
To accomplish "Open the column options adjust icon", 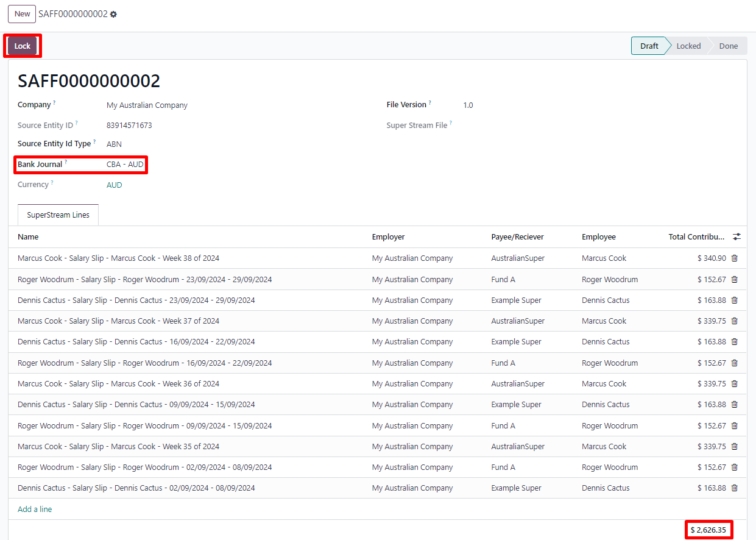I will (737, 237).
